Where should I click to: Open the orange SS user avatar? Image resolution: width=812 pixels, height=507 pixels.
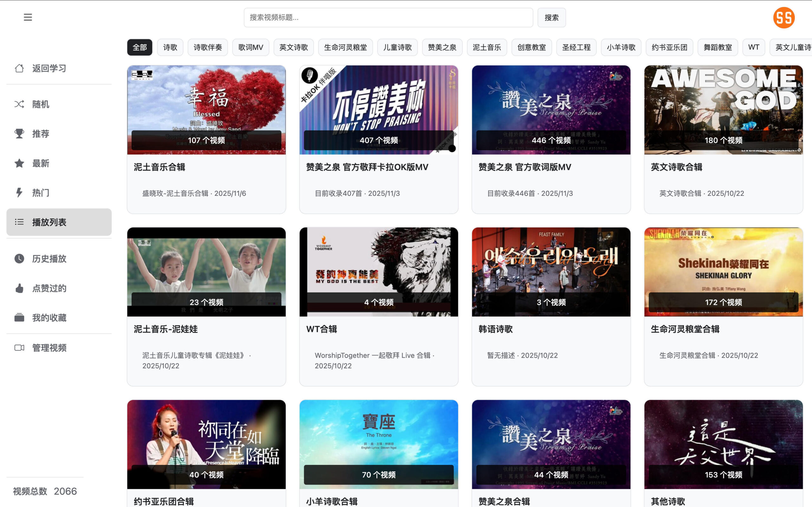(x=784, y=17)
